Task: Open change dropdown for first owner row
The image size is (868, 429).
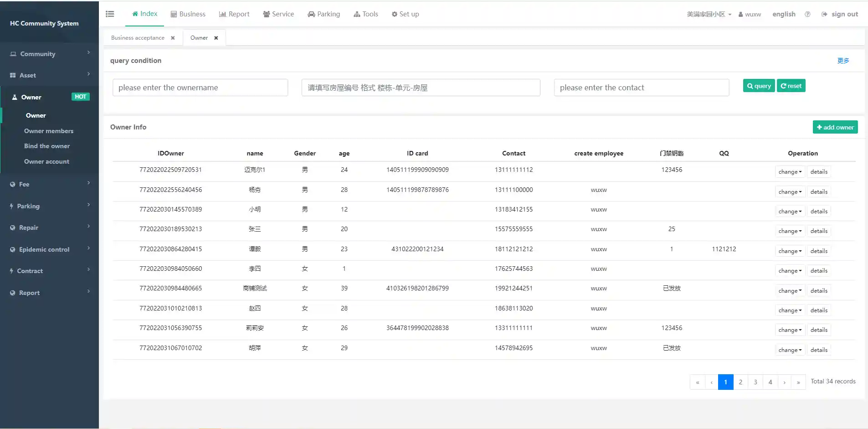Action: pos(790,172)
